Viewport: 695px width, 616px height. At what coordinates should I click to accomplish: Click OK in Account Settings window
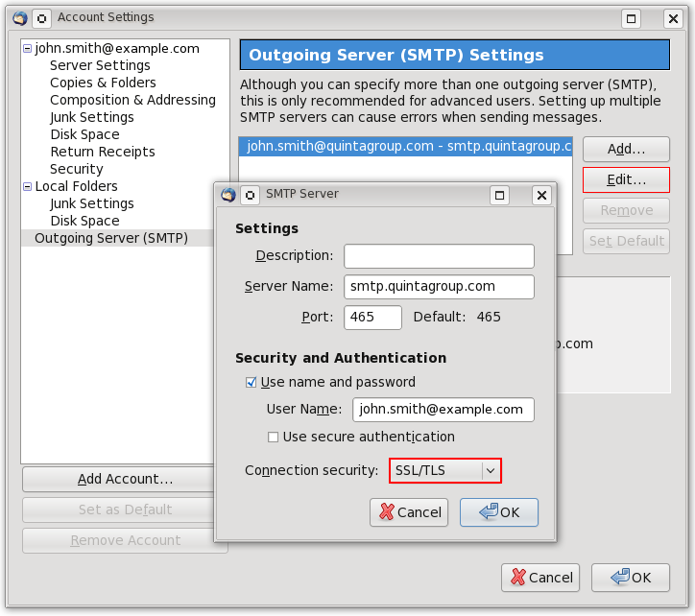coord(631,578)
